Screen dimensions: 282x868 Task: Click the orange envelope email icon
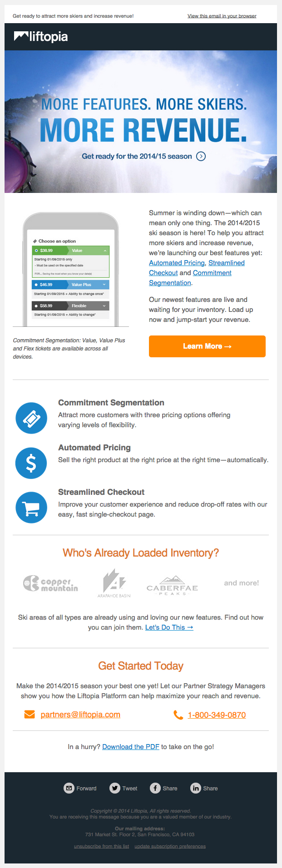(30, 715)
